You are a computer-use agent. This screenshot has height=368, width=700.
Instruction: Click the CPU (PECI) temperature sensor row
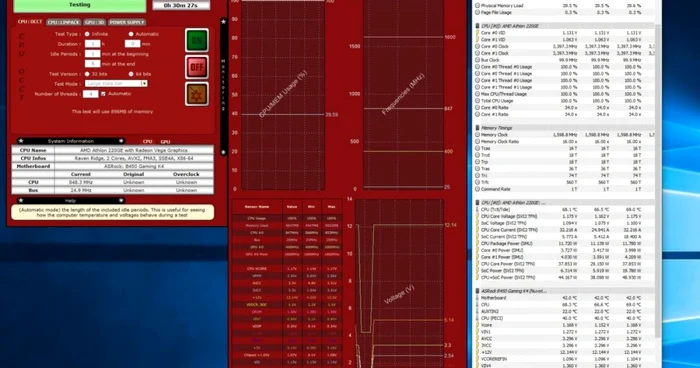pyautogui.click(x=565, y=318)
